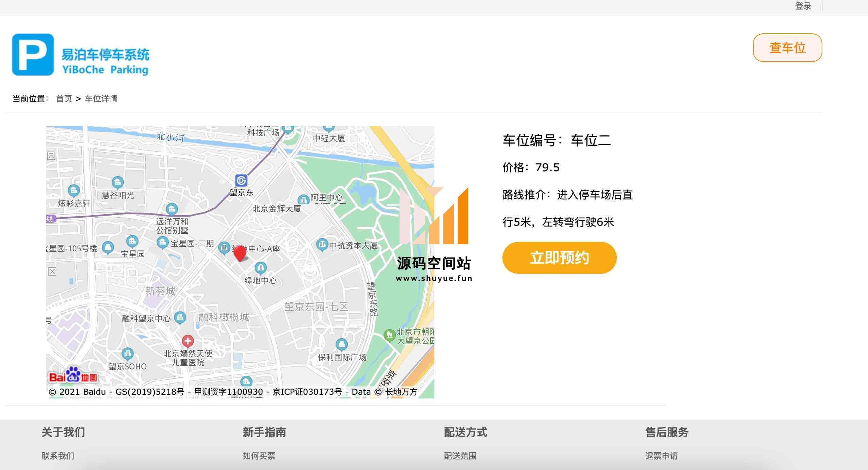Open the 配送范围 footer link
Viewport: 868px width, 470px height.
(460, 456)
